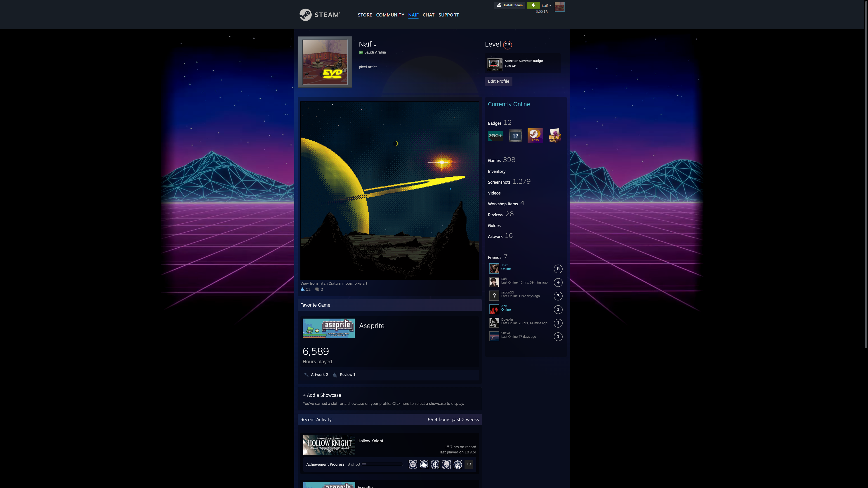868x488 pixels.
Task: Click the level 23 circle badge
Action: [507, 45]
